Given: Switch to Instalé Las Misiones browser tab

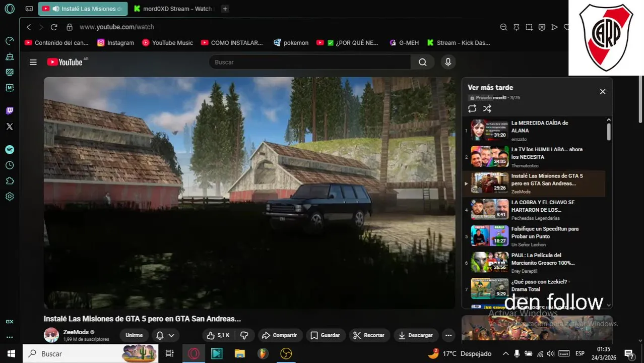Looking at the screenshot, I should tap(83, 9).
